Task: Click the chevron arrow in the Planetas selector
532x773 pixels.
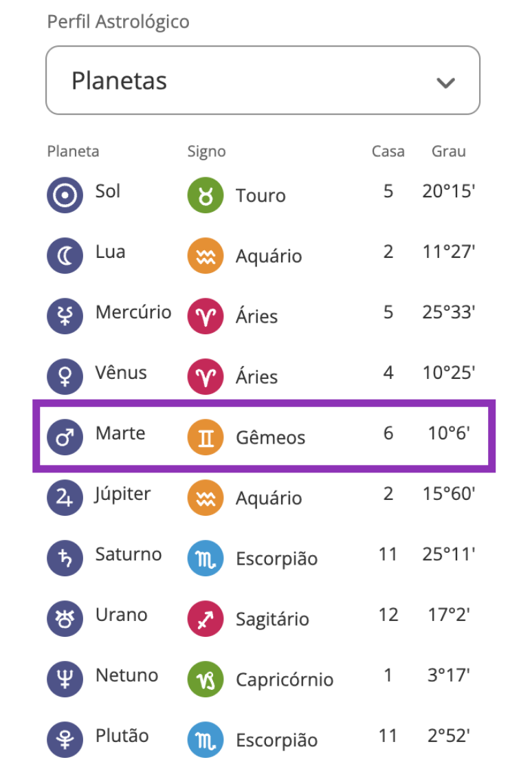Action: click(x=445, y=82)
